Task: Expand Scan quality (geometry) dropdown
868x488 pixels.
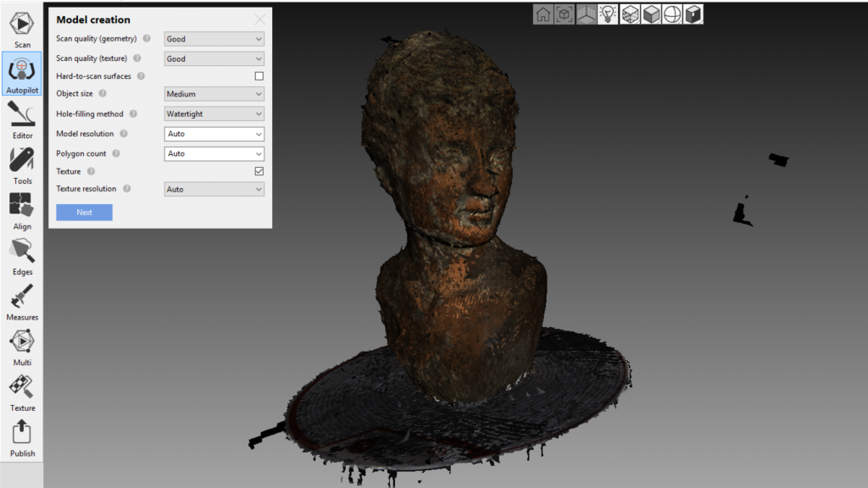Action: [x=214, y=39]
